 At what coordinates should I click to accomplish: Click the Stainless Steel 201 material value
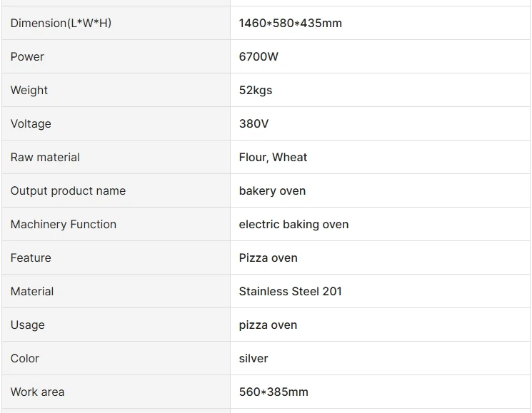tap(290, 291)
